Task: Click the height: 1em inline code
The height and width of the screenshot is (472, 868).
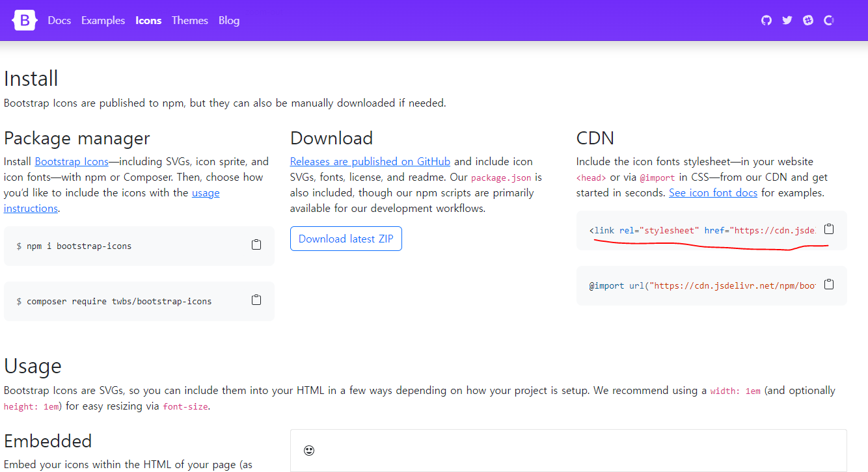Action: tap(32, 407)
